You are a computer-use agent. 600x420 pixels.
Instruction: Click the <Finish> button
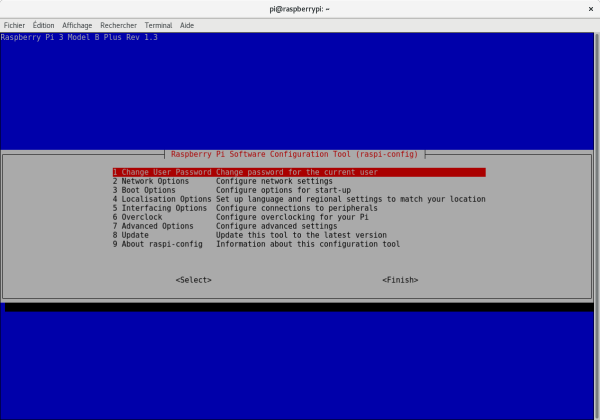pyautogui.click(x=400, y=280)
